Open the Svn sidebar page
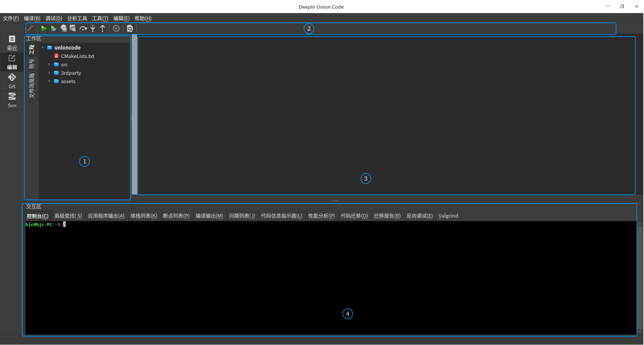This screenshot has width=644, height=345. point(12,100)
